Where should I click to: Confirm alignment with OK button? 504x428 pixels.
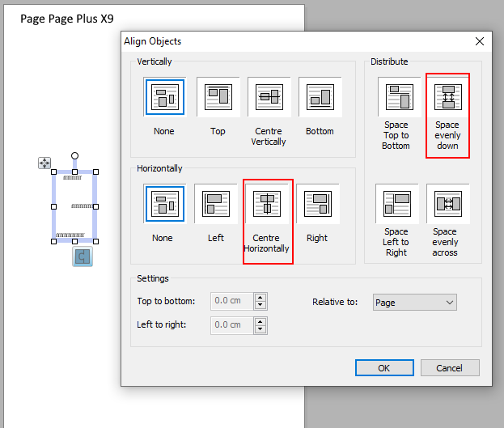tap(384, 368)
